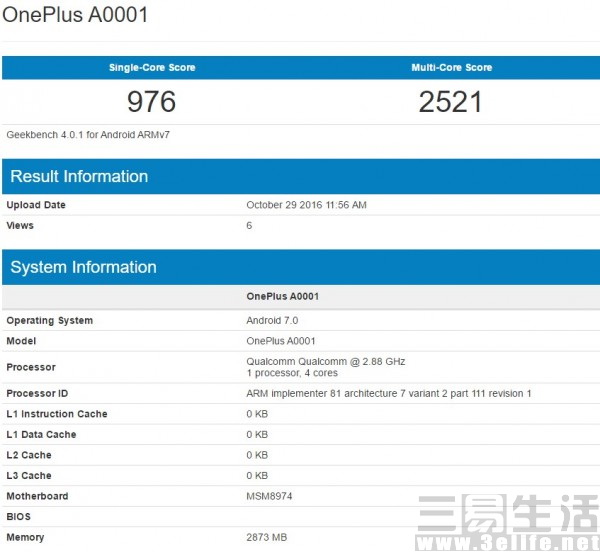The height and width of the screenshot is (552, 600).
Task: Select the Android 7.0 value
Action: [272, 321]
